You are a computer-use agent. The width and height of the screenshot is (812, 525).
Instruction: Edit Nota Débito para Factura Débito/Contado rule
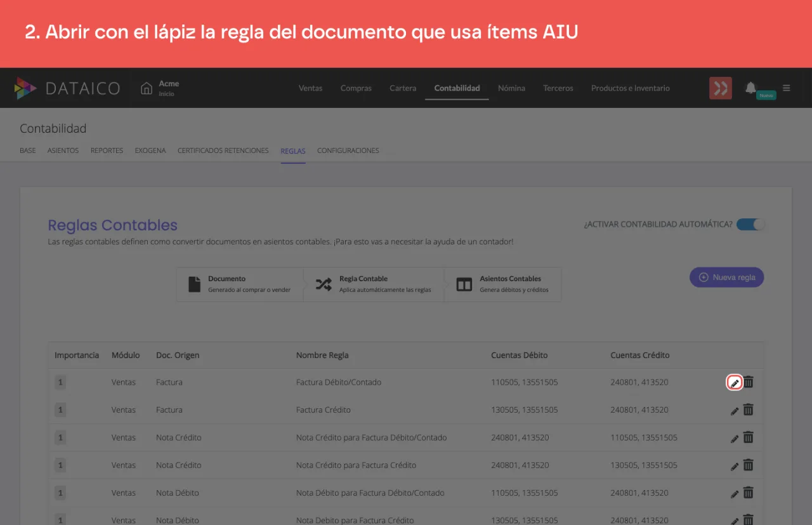pos(735,493)
